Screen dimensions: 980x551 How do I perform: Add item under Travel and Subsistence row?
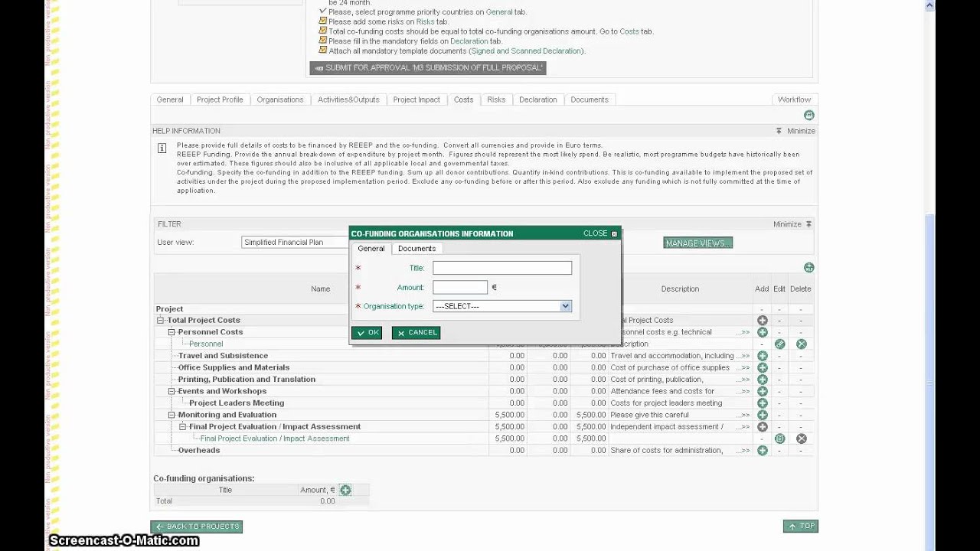click(x=762, y=356)
